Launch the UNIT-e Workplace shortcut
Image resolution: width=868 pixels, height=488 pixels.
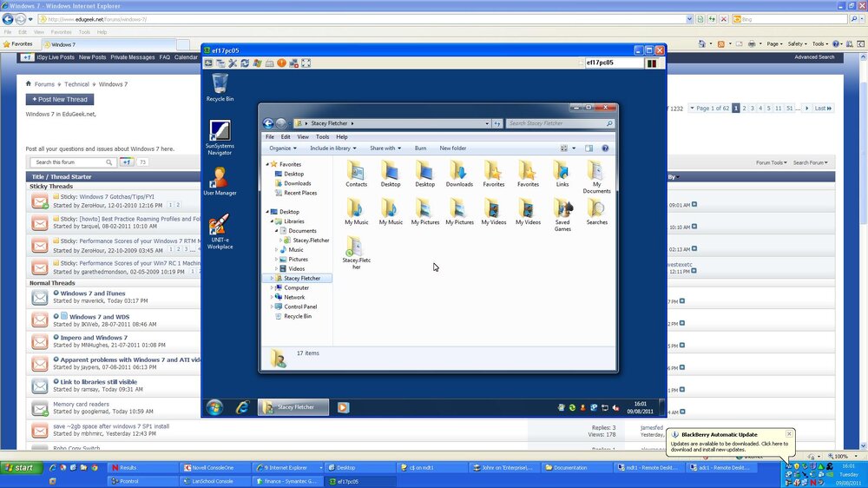[220, 232]
